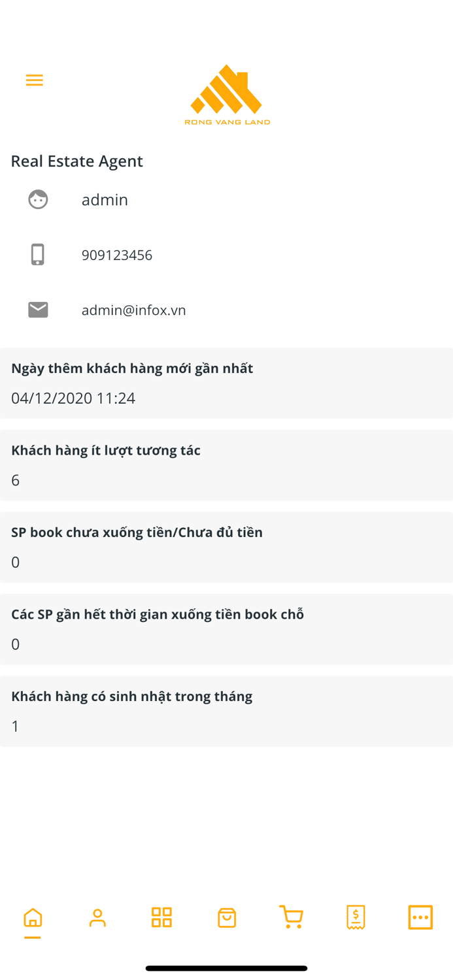
Task: Open the customer profile tab
Action: click(x=97, y=918)
